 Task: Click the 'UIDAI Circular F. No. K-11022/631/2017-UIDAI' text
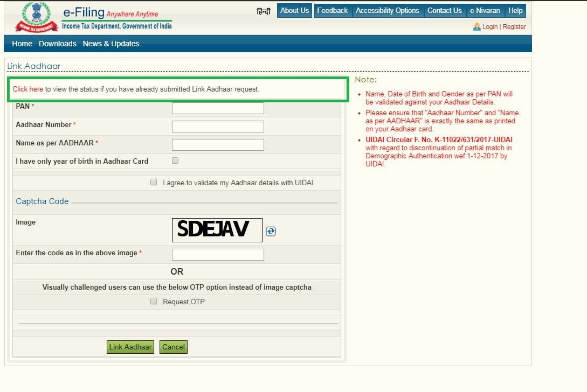(x=439, y=139)
